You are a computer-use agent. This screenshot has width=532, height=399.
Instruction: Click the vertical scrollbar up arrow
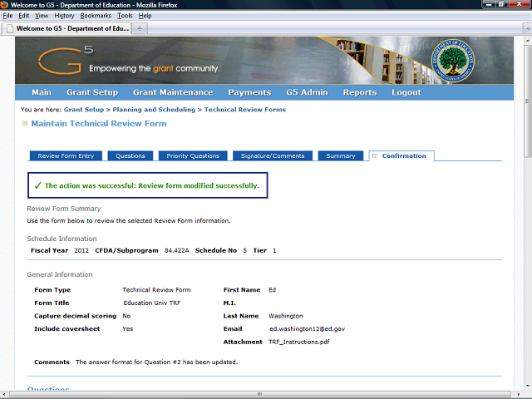click(527, 39)
